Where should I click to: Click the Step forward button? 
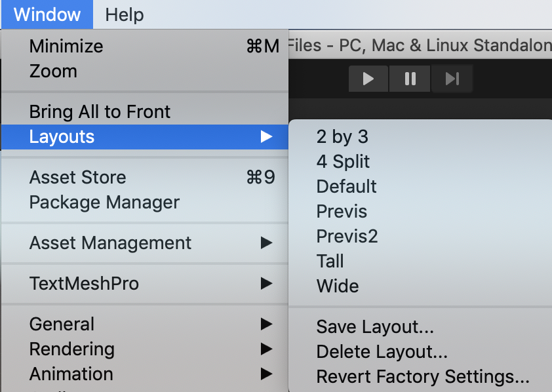pos(452,79)
